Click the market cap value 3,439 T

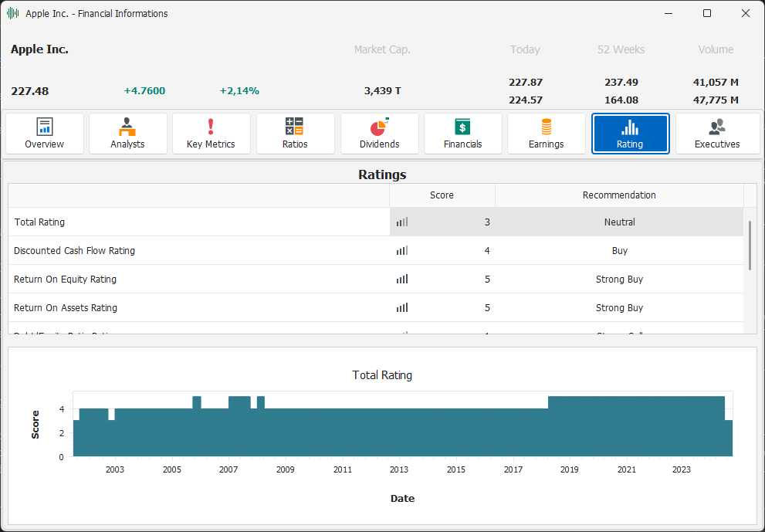click(383, 91)
